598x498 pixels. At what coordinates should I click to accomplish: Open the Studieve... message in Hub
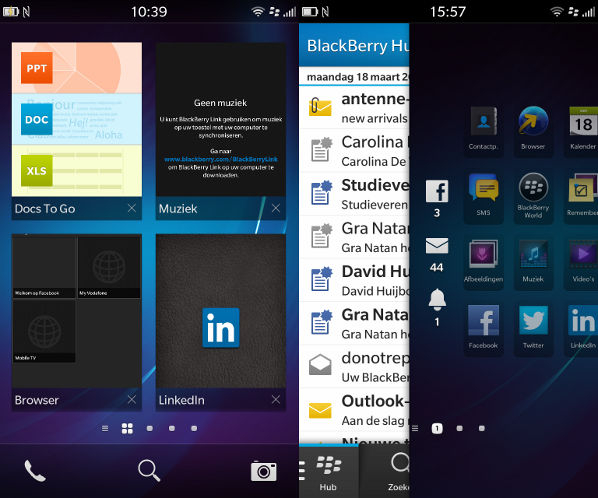click(x=354, y=194)
